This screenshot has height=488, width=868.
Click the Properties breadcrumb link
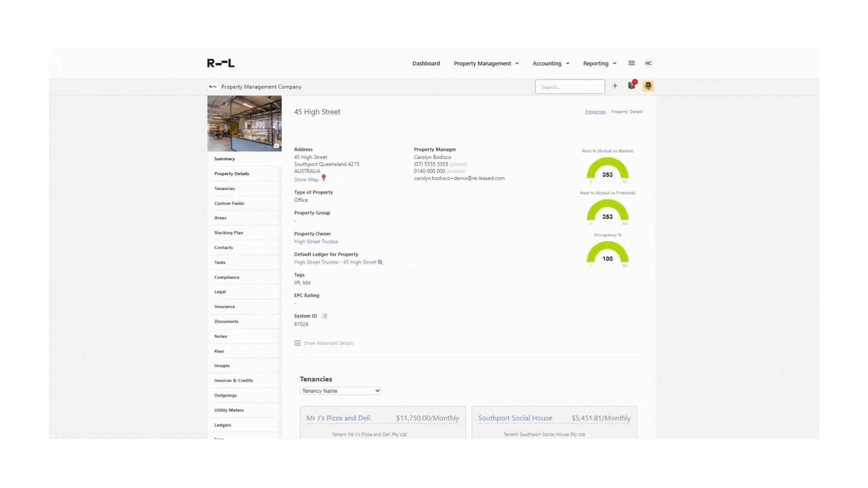point(595,112)
